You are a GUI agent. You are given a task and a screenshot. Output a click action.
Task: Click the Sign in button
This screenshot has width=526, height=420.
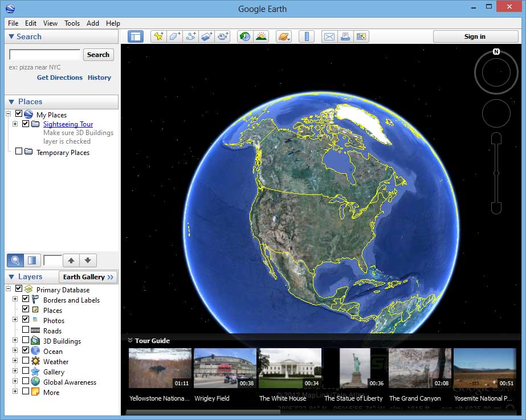click(475, 36)
